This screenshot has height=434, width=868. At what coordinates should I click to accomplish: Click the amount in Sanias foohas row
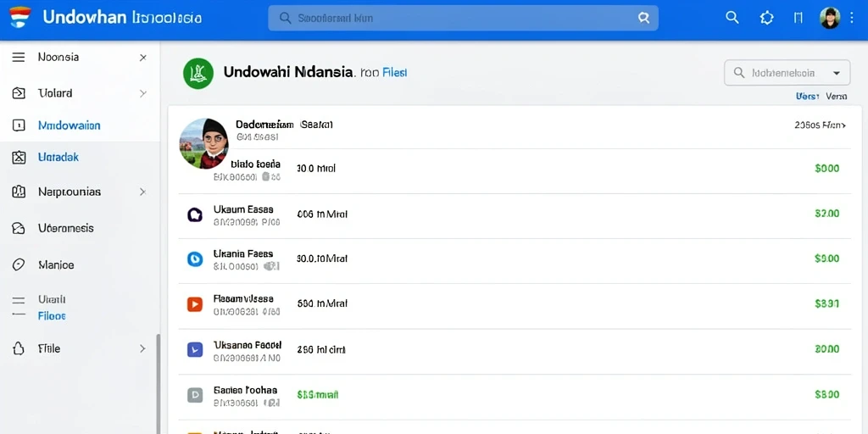(x=827, y=394)
